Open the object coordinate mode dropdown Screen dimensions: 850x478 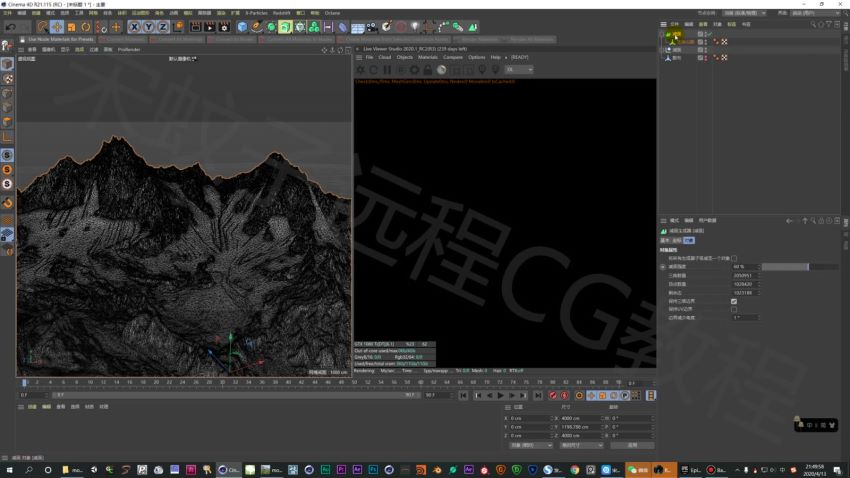click(x=531, y=445)
